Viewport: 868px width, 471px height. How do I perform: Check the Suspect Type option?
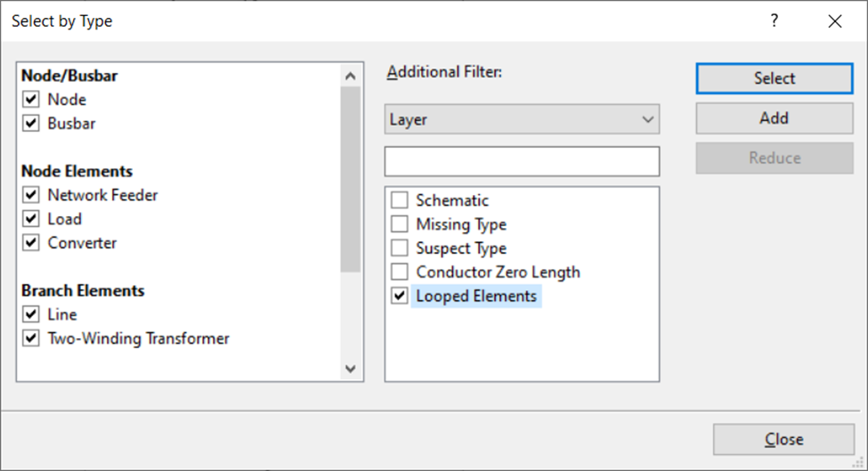(400, 248)
